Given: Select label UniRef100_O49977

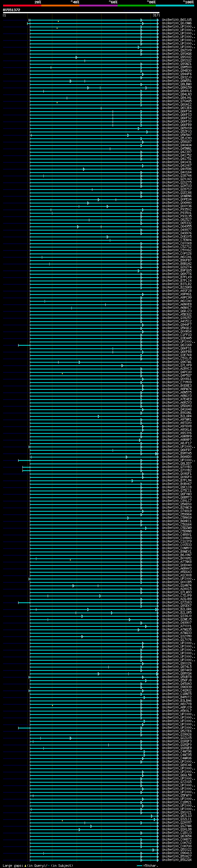Looking at the screenshot, I should click(177, 230).
